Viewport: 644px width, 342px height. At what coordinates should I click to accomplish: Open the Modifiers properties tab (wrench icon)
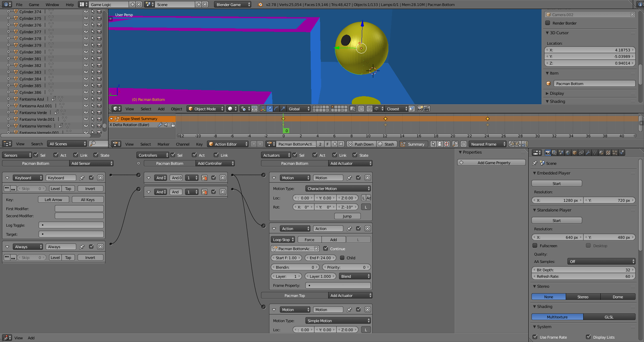[x=588, y=153]
